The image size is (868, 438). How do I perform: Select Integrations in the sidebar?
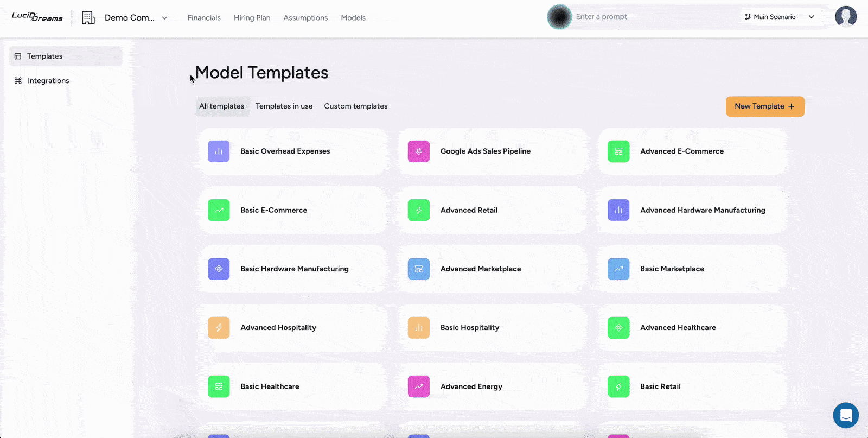tap(66, 81)
